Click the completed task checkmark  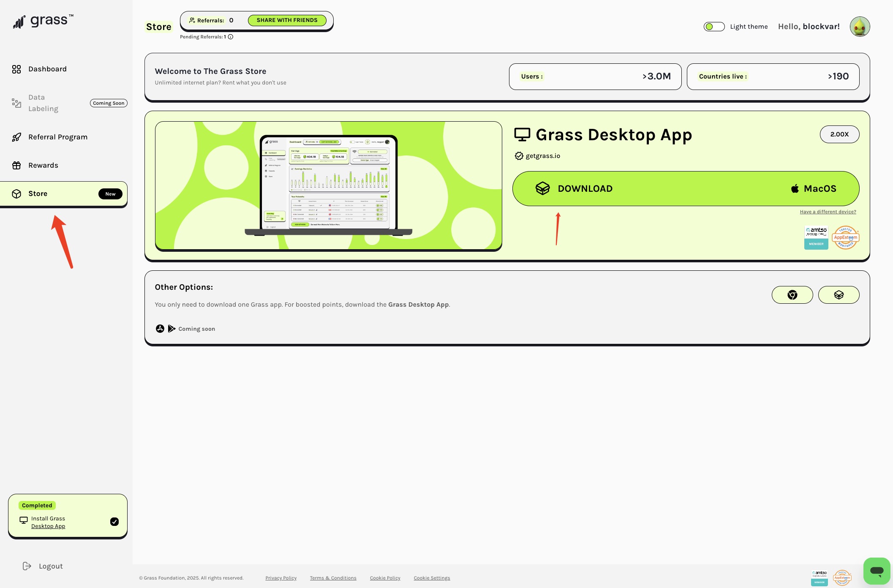114,522
